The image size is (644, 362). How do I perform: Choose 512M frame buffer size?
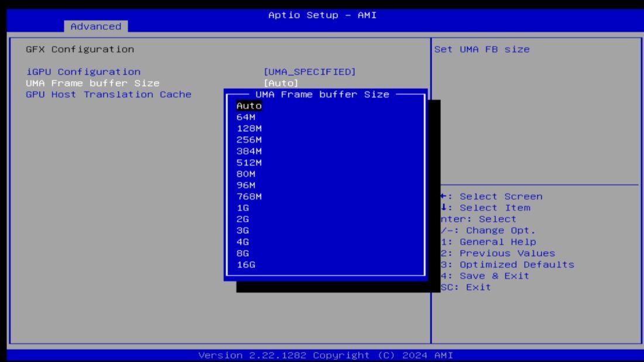[249, 163]
